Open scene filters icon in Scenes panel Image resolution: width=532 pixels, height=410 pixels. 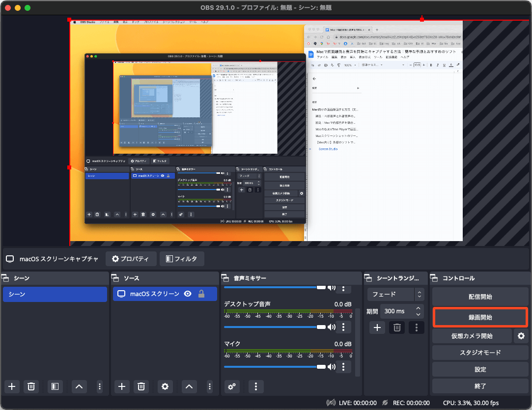click(x=55, y=386)
